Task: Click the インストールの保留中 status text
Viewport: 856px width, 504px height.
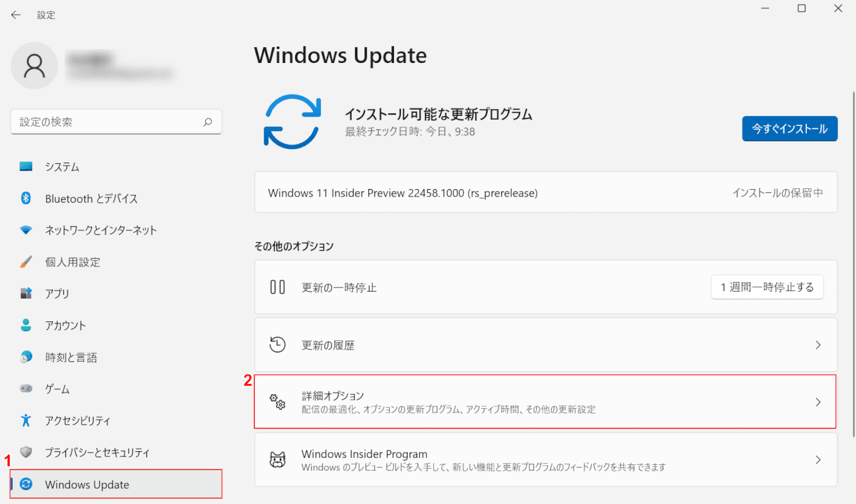Action: click(x=778, y=193)
